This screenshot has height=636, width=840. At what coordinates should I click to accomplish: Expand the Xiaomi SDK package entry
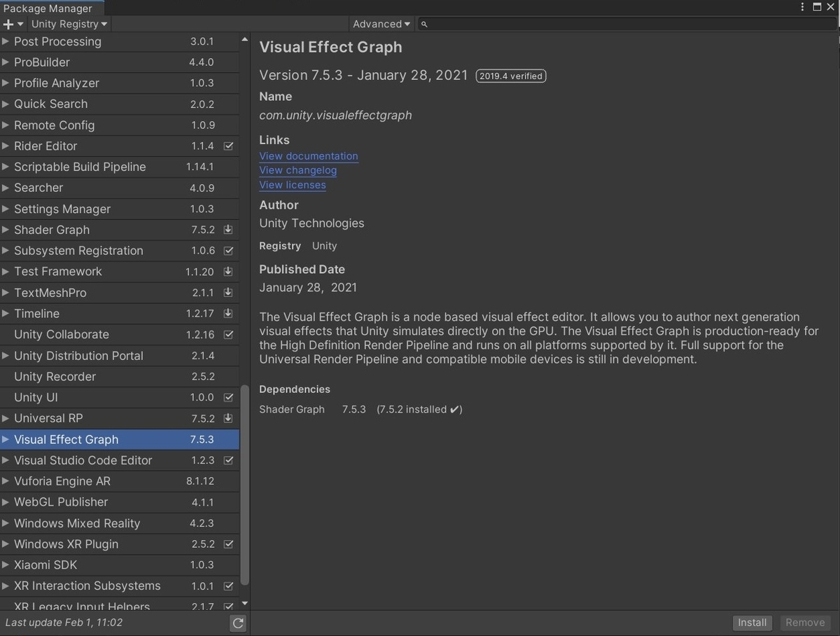click(6, 565)
